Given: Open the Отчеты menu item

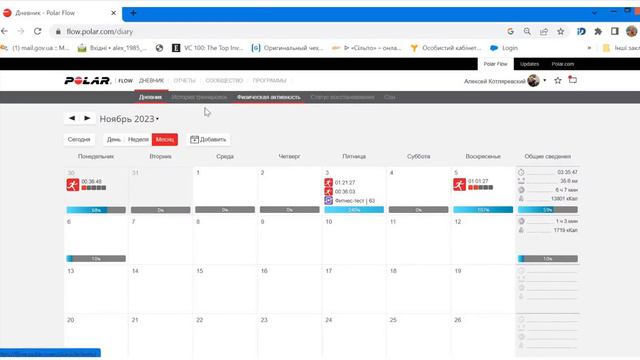Looking at the screenshot, I should [184, 80].
